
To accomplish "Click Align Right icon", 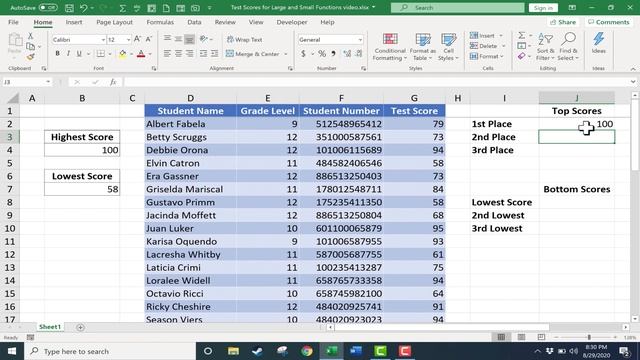I will click(189, 53).
